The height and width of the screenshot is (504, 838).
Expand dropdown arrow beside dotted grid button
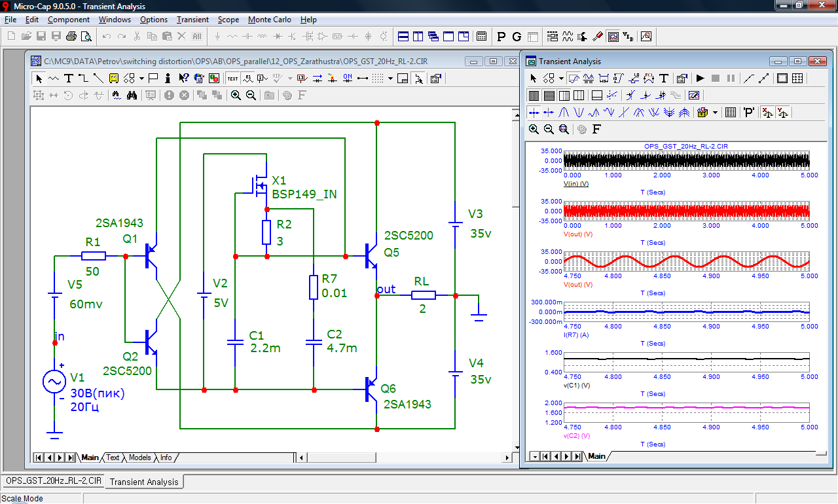(x=390, y=79)
